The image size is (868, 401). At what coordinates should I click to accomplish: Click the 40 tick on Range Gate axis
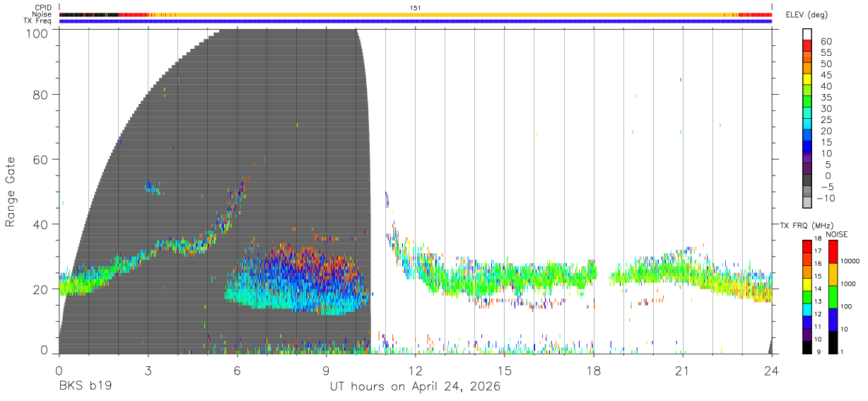coord(40,224)
